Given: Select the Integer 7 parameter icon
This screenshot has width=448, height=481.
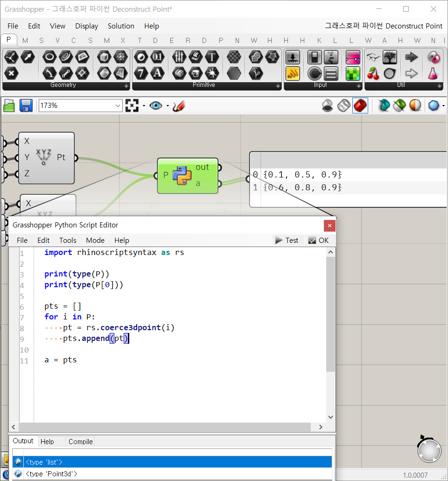Looking at the screenshot, I should 141,73.
